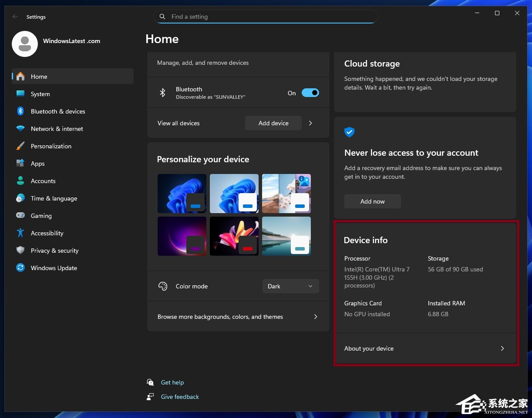Viewport: 532px width, 418px height.
Task: Click the Personalization paintbrush icon
Action: [20, 146]
